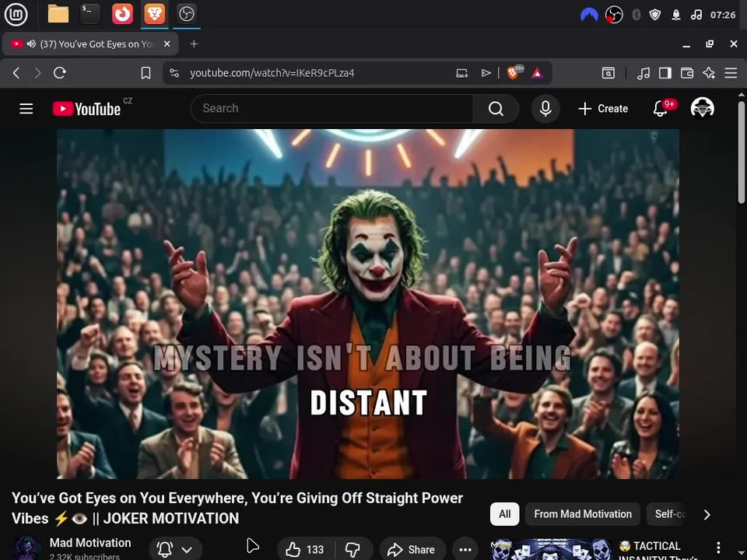Open the Brave main hamburger menu

(731, 73)
